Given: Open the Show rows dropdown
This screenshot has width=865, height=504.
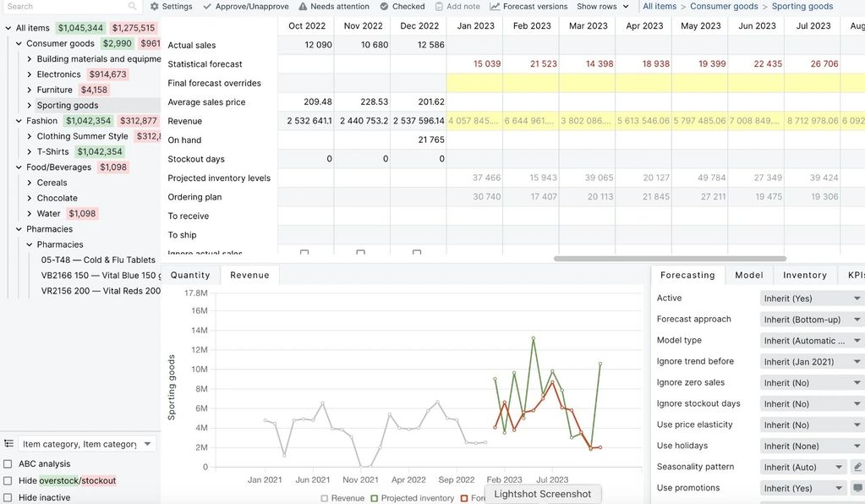Looking at the screenshot, I should (x=603, y=7).
